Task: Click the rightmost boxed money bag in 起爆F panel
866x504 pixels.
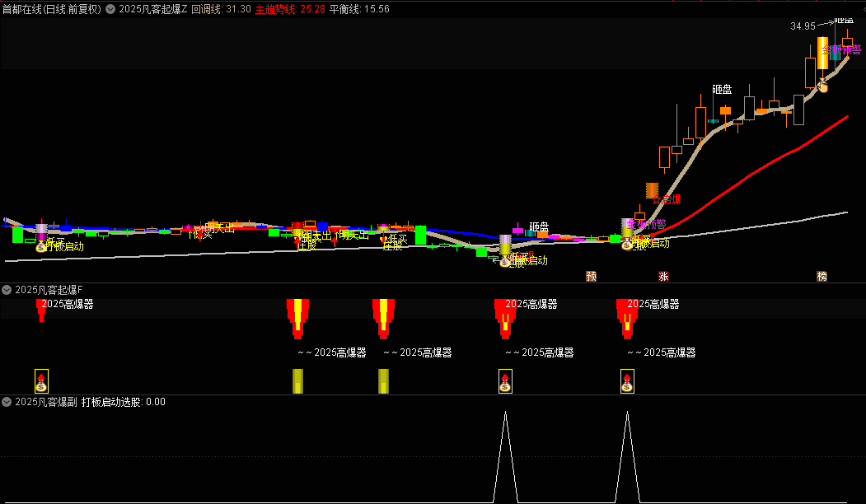Action: click(627, 381)
